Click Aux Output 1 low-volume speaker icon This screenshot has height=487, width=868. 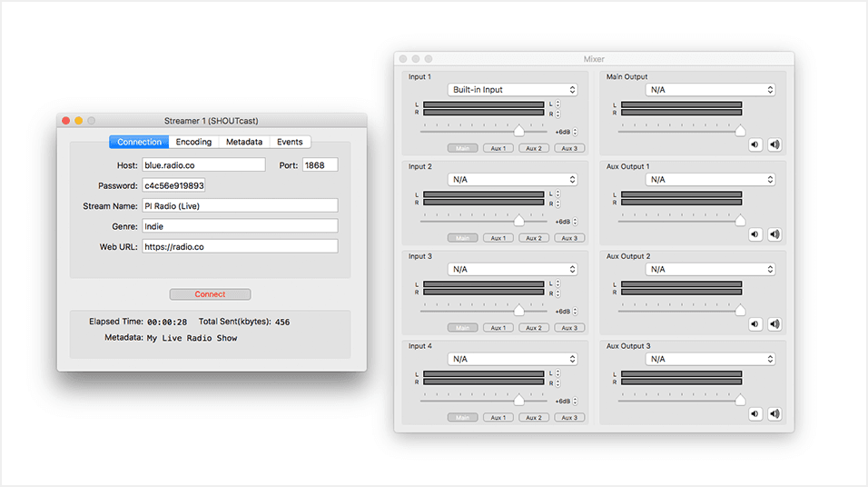(x=755, y=234)
